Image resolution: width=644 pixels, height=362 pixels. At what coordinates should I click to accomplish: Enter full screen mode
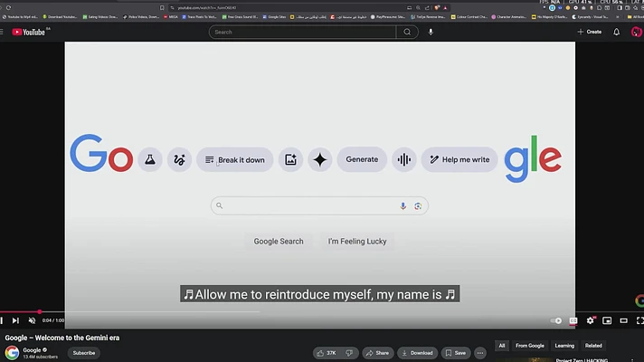click(x=639, y=320)
